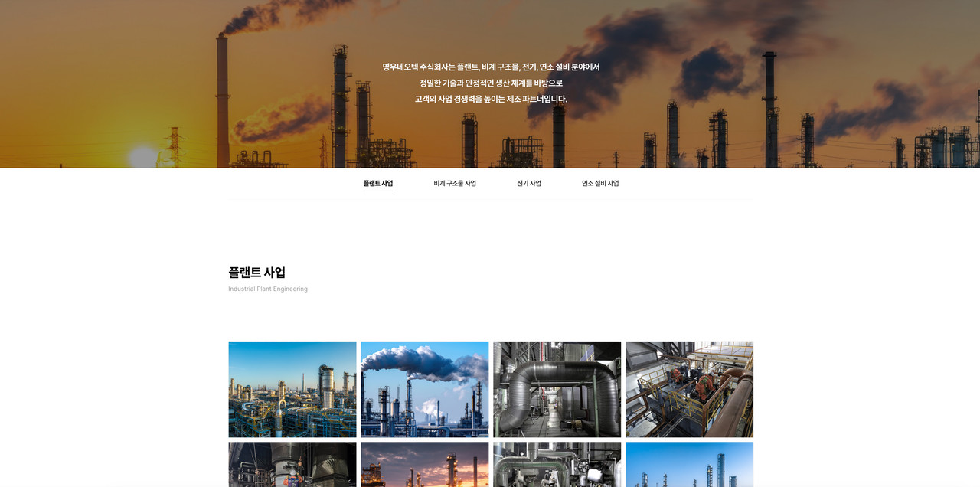
Task: Open the large silver insulated duct photo
Action: pyautogui.click(x=557, y=389)
